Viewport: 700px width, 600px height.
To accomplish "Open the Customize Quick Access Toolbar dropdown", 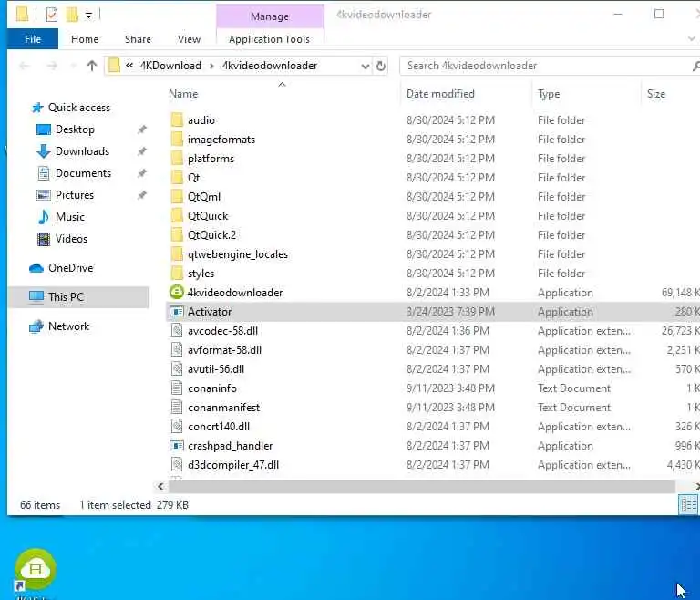I will point(88,16).
